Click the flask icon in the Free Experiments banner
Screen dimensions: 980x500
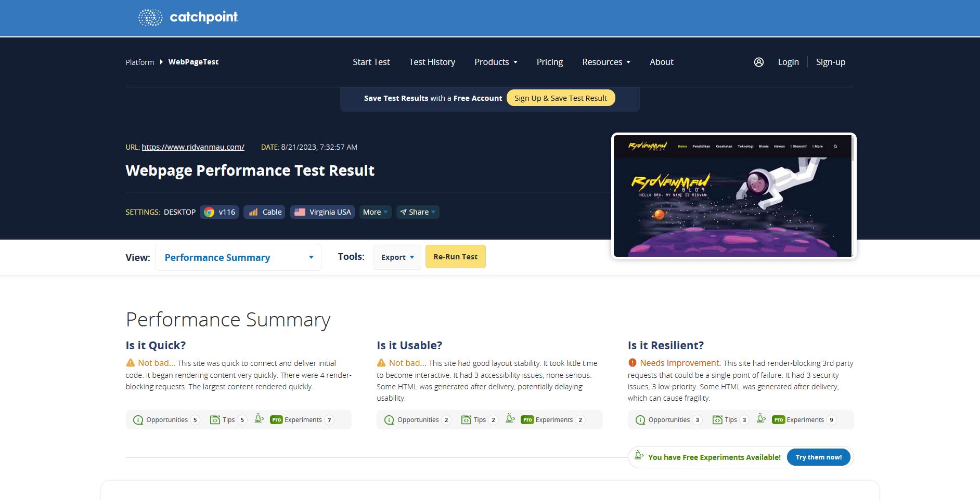(x=639, y=456)
